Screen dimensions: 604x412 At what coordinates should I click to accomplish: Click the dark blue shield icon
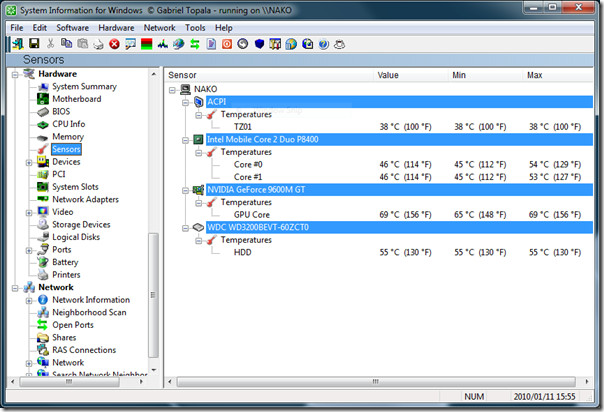[x=259, y=44]
